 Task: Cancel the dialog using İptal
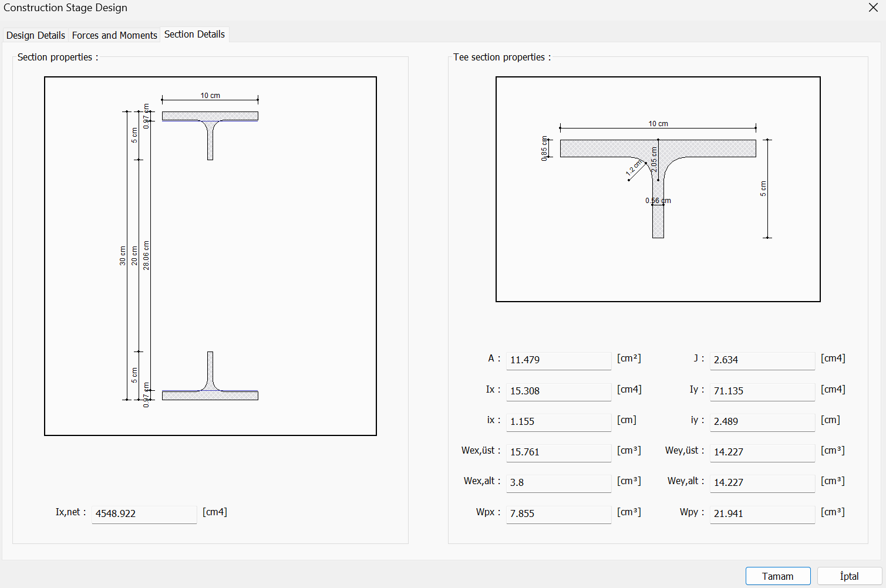(x=848, y=576)
